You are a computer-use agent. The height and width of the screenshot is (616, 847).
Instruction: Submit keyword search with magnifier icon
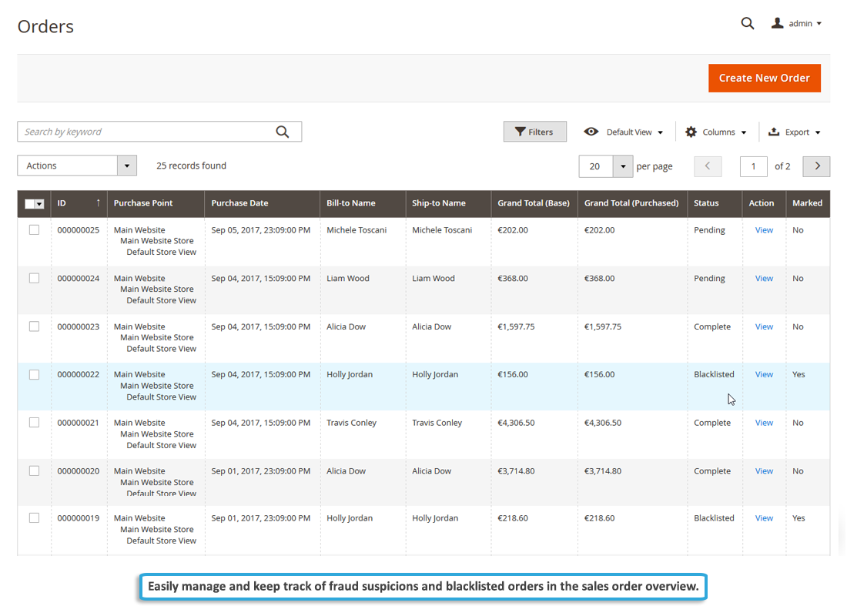[x=283, y=132]
